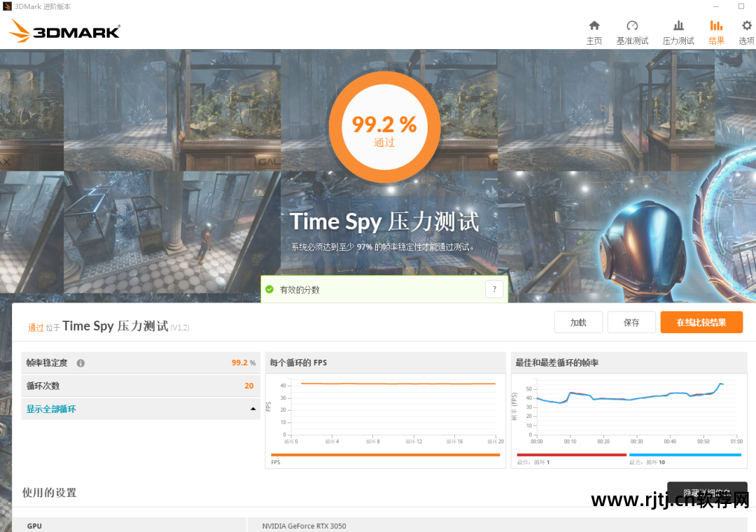
Task: Click the options gear icon
Action: click(746, 26)
